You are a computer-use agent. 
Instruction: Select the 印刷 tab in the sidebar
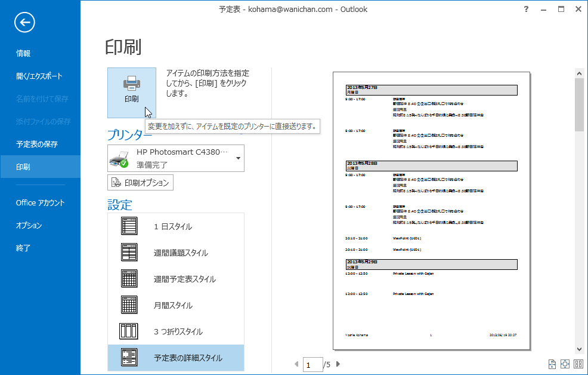click(40, 167)
